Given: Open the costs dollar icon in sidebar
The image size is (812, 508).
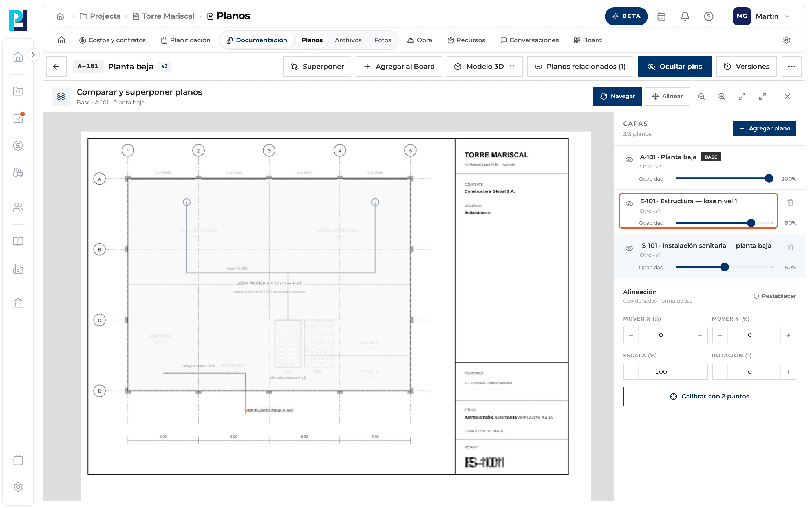Looking at the screenshot, I should [x=18, y=145].
